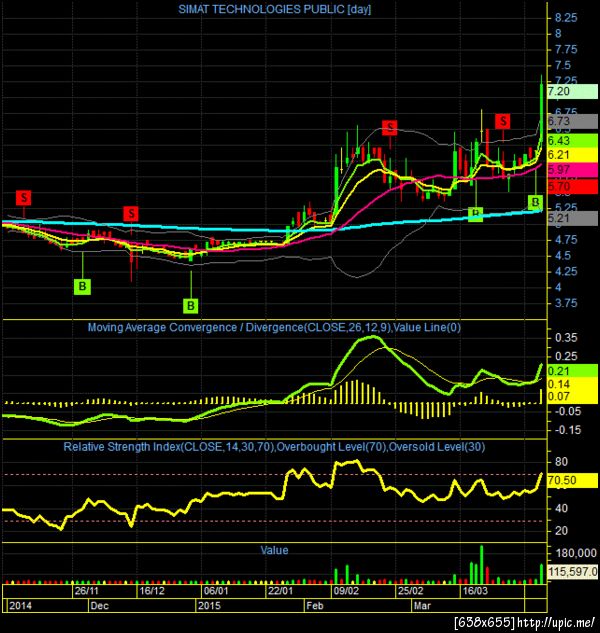Click the gray 6.73 price label
This screenshot has width=600, height=633.
pos(572,121)
